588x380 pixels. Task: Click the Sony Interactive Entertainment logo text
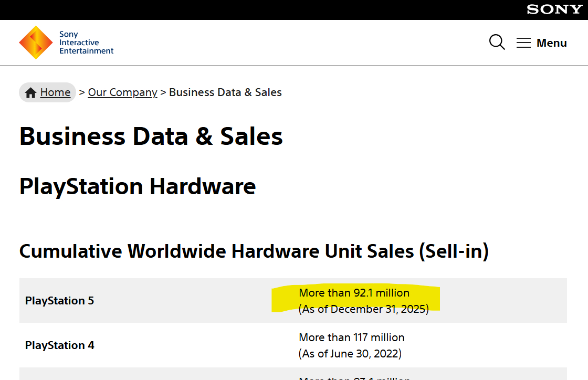point(86,43)
